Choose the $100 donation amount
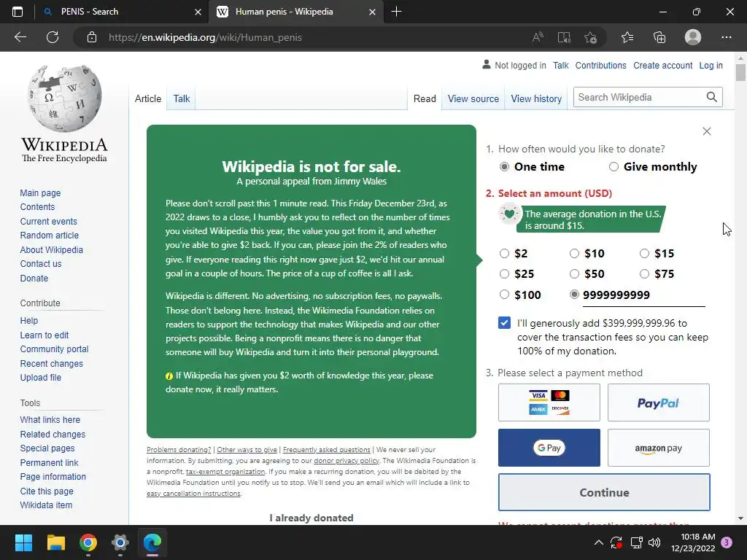Viewport: 747px width, 560px height. point(504,295)
